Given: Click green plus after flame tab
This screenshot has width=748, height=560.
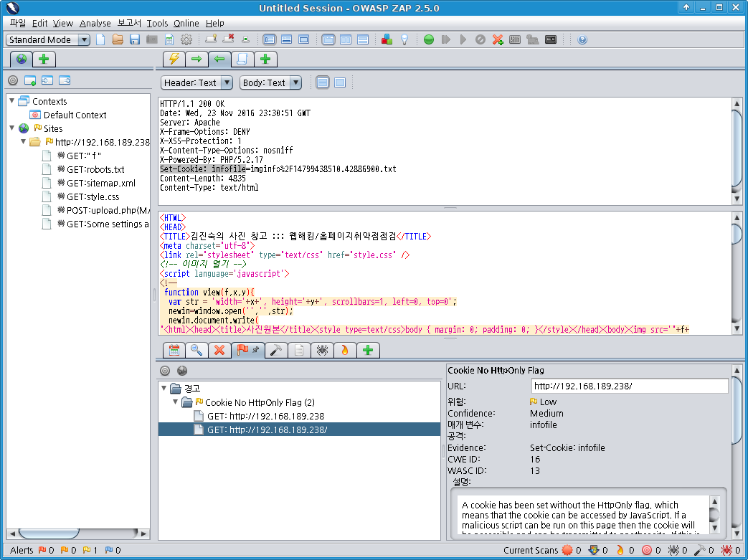Looking at the screenshot, I should coord(368,351).
